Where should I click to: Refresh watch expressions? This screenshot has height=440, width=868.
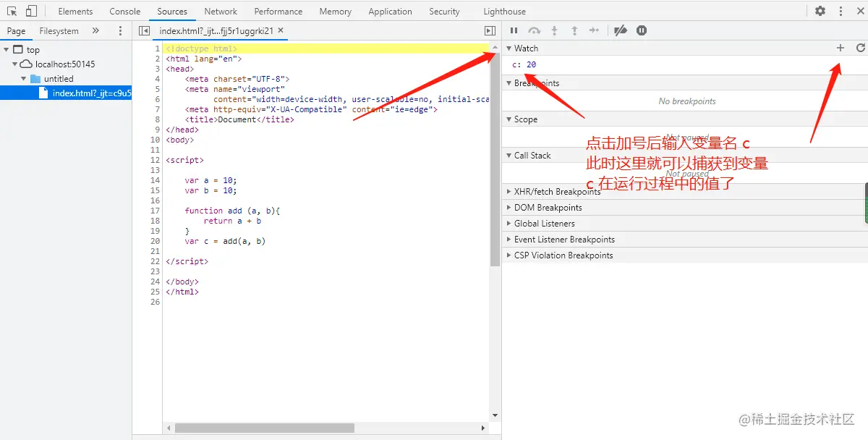(x=860, y=48)
